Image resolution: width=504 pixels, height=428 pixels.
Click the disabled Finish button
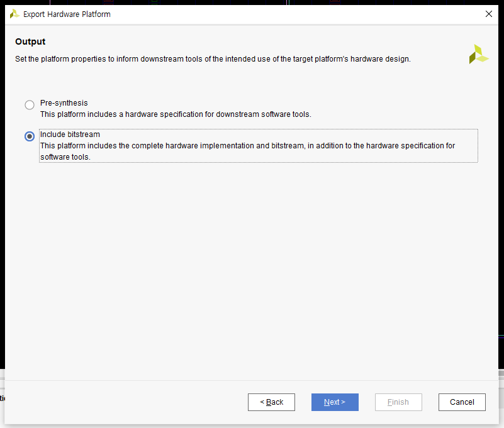[398, 402]
